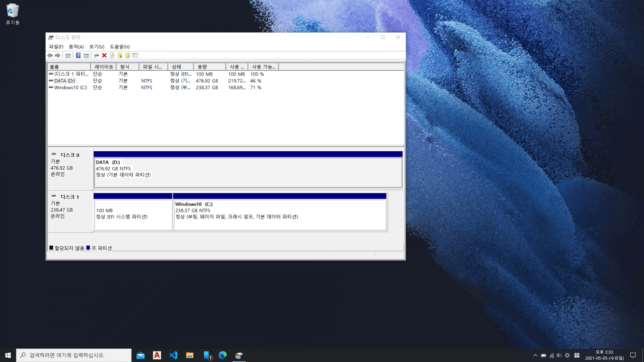
Task: Sort by the 파일 시... column header
Action: click(x=153, y=67)
